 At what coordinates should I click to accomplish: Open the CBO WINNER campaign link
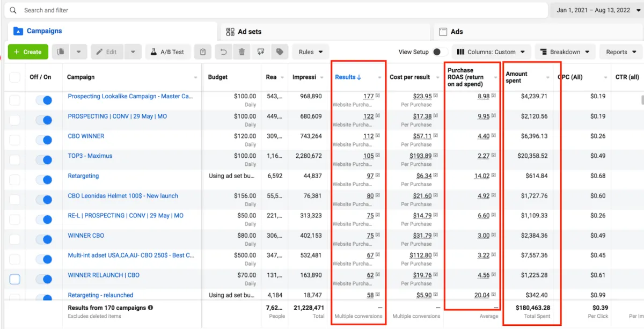pos(86,136)
